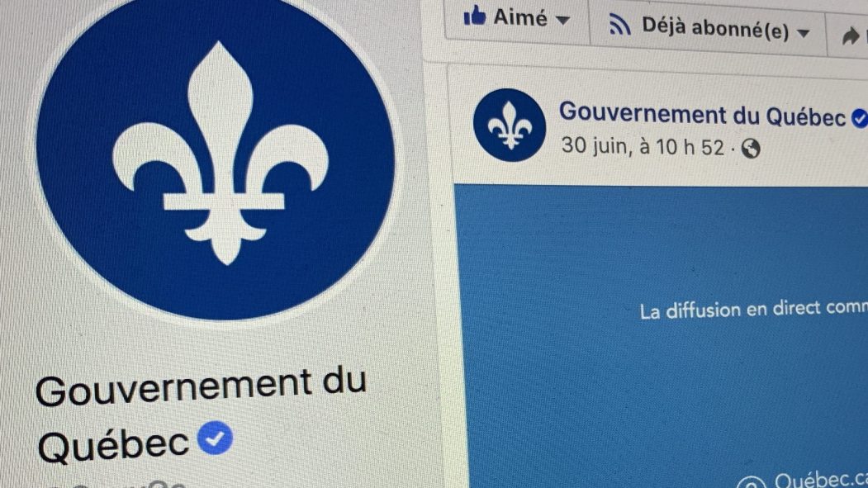The height and width of the screenshot is (488, 868).
Task: Click the share arrow icon
Action: 851,36
